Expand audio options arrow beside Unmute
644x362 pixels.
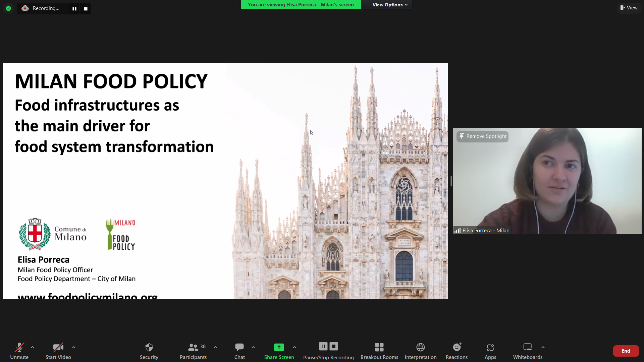(x=33, y=347)
